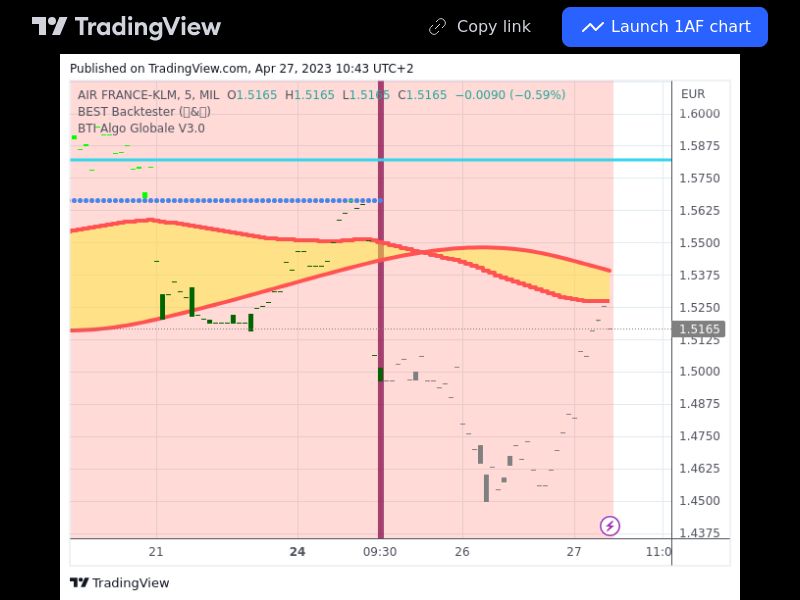Click the EUR currency label

coord(693,94)
